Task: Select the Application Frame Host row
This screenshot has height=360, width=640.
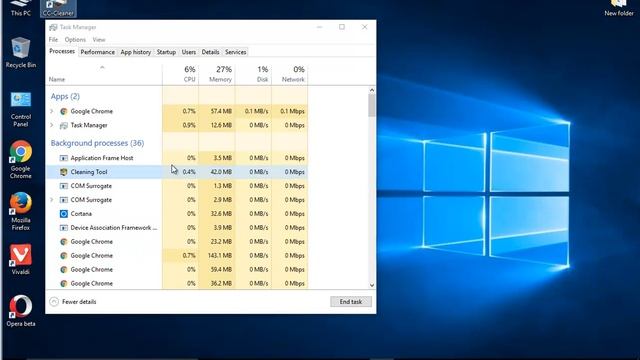Action: [177, 158]
